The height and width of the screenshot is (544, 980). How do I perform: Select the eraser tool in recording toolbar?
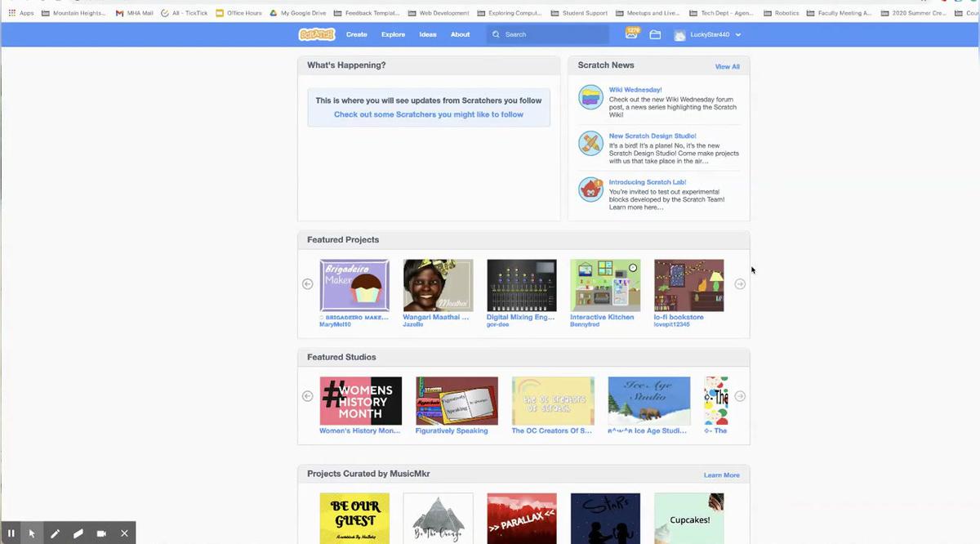(78, 533)
